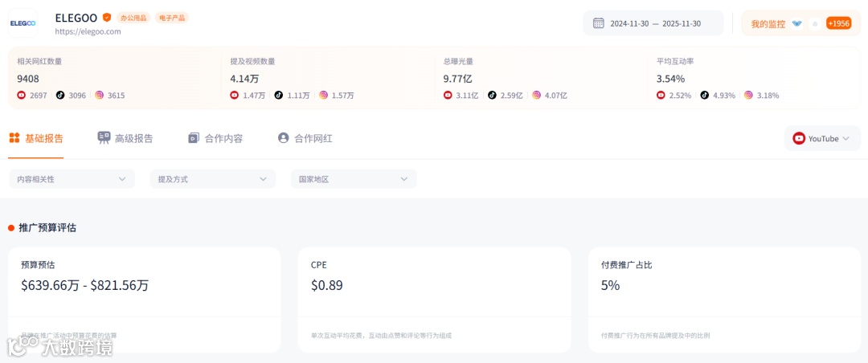The width and height of the screenshot is (868, 363).
Task: Click the YouTube icon beside 3.11亿 exposure
Action: click(x=448, y=96)
